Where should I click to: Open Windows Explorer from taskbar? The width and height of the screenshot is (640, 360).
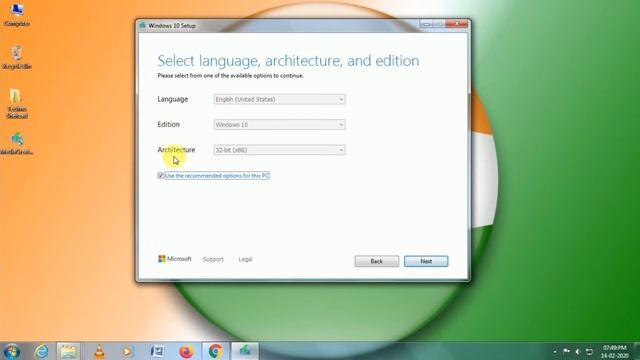coord(68,351)
